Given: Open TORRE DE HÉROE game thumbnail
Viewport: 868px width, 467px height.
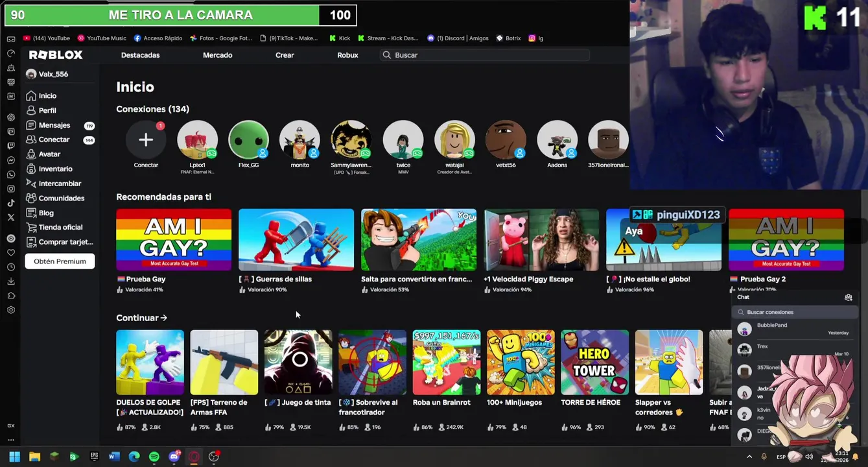Looking at the screenshot, I should [594, 362].
